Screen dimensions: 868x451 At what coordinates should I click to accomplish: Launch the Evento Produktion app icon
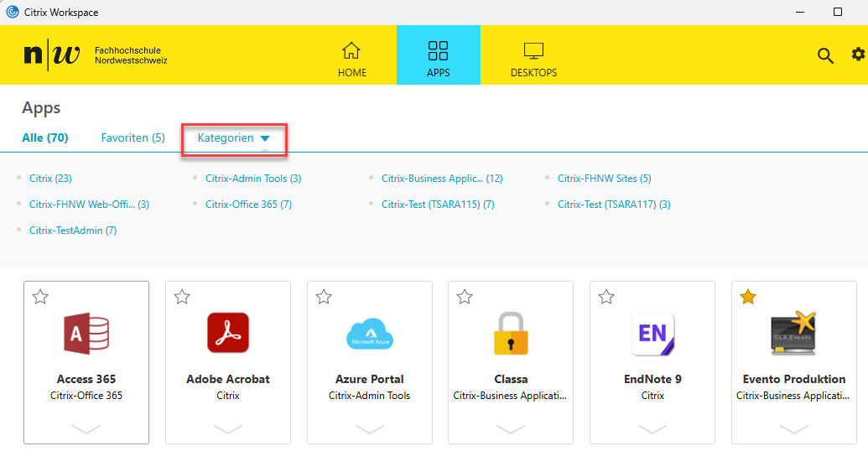[x=793, y=333]
